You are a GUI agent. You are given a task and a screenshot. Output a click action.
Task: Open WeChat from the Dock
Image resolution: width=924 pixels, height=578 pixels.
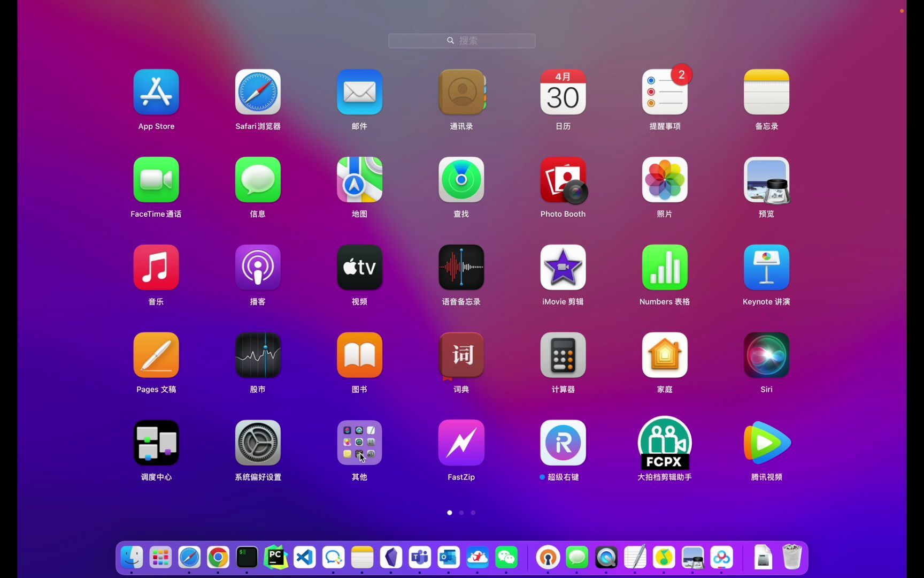(506, 558)
